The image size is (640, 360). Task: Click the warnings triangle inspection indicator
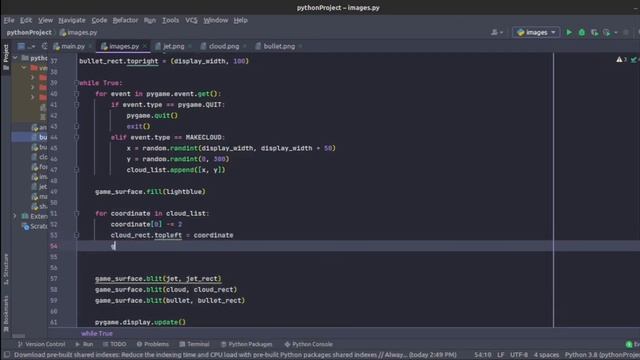coord(620,60)
